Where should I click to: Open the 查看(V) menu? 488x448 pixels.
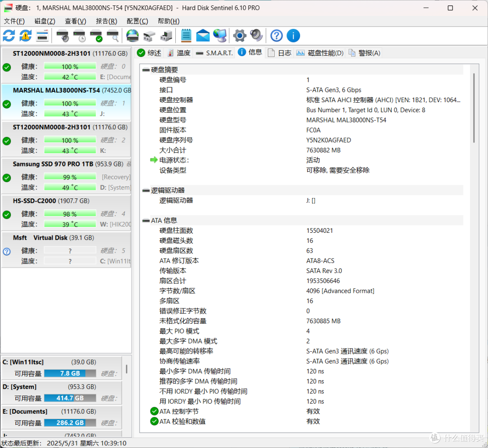coord(75,21)
